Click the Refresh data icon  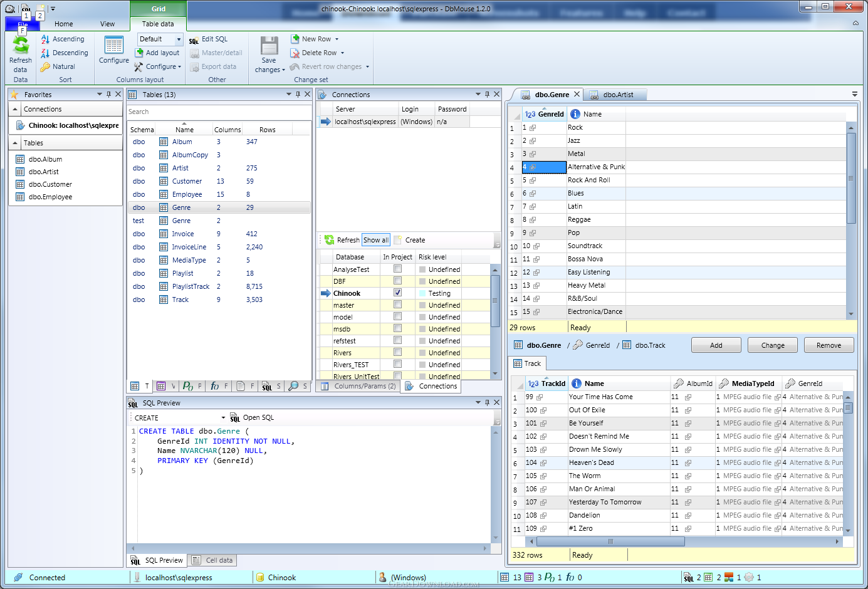tap(21, 45)
